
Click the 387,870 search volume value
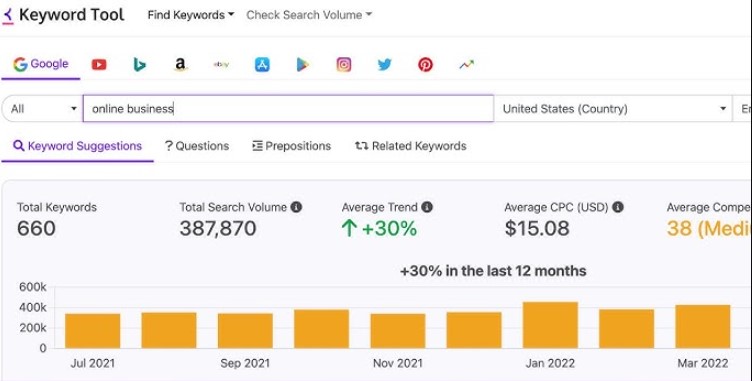coord(218,228)
